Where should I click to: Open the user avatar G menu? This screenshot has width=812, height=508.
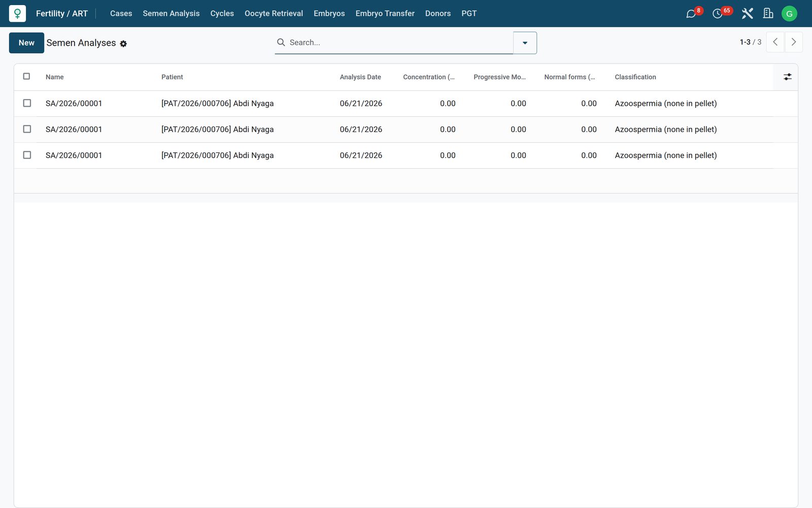point(789,14)
